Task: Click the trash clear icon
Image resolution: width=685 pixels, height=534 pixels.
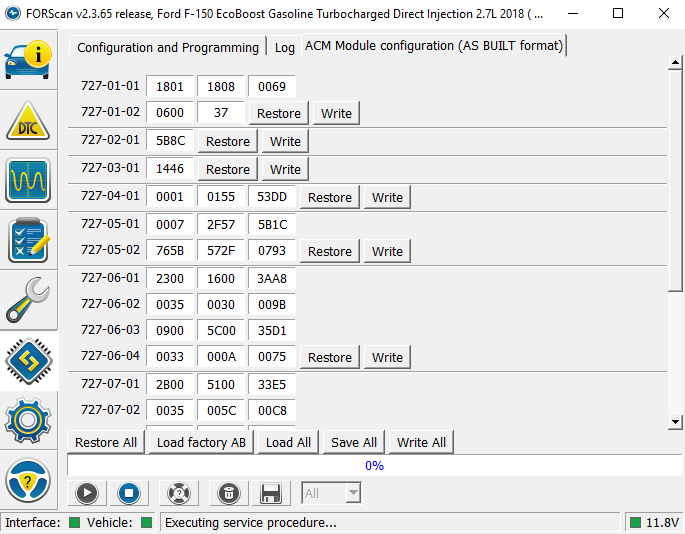Action: click(x=229, y=493)
